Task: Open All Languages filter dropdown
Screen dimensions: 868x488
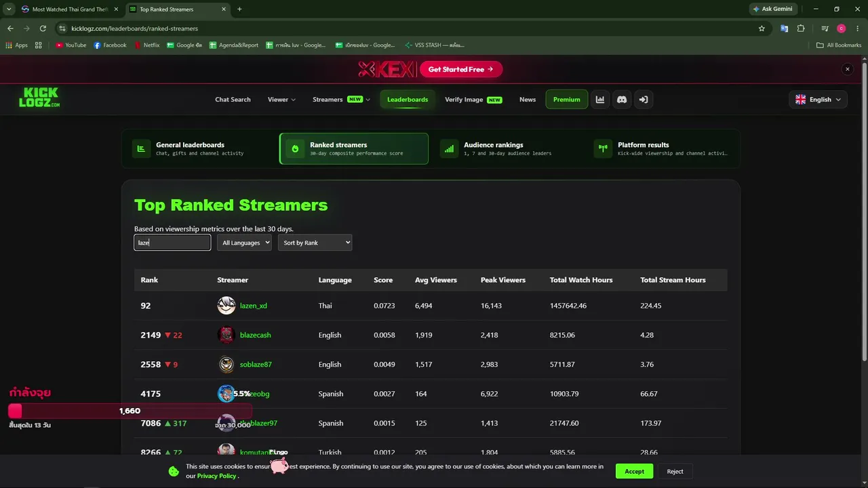Action: 244,243
